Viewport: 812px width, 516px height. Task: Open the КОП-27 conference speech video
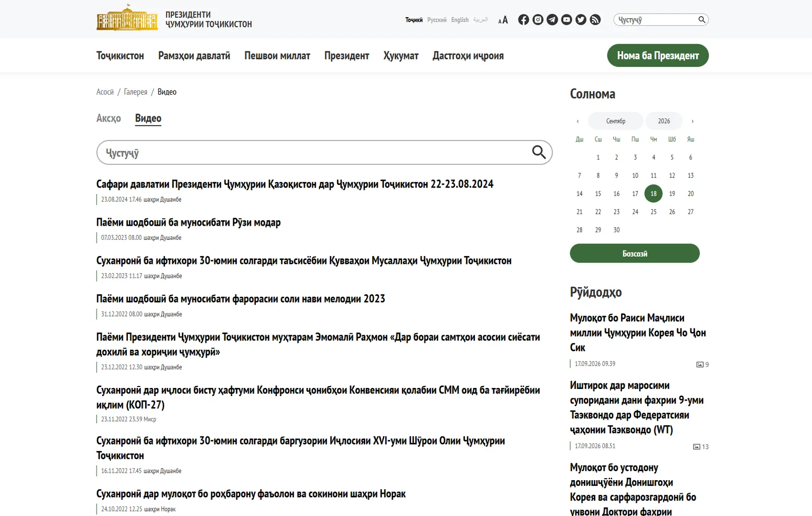point(318,397)
